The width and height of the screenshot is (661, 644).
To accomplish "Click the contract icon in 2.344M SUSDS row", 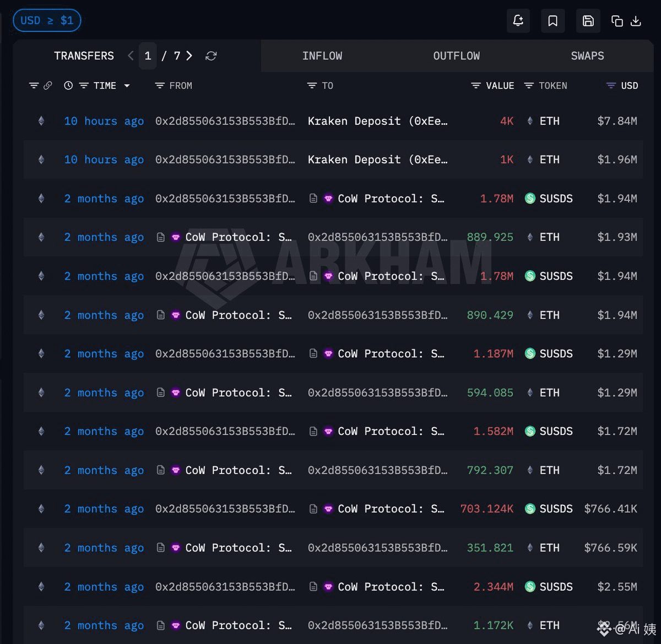I will 313,587.
